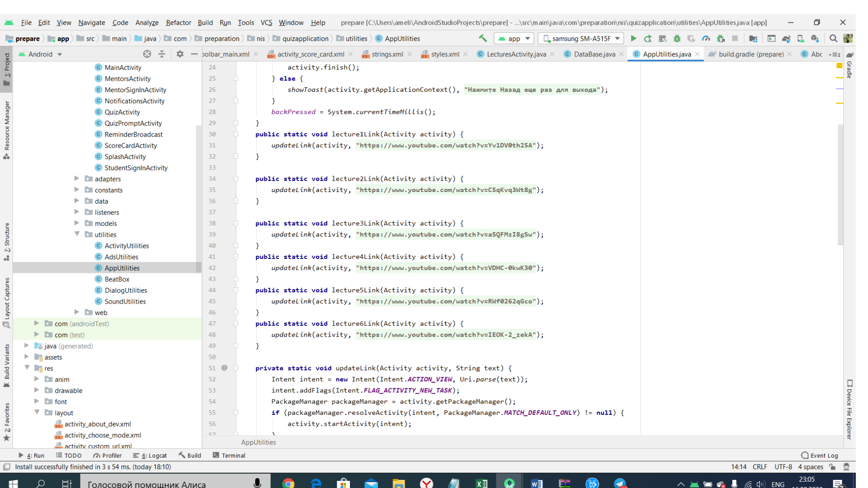Open the app run configuration dropdown
The height and width of the screenshot is (488, 868).
tap(514, 38)
